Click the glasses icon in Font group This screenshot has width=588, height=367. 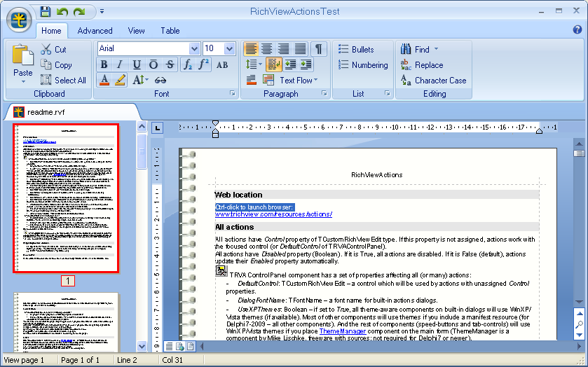pos(160,80)
